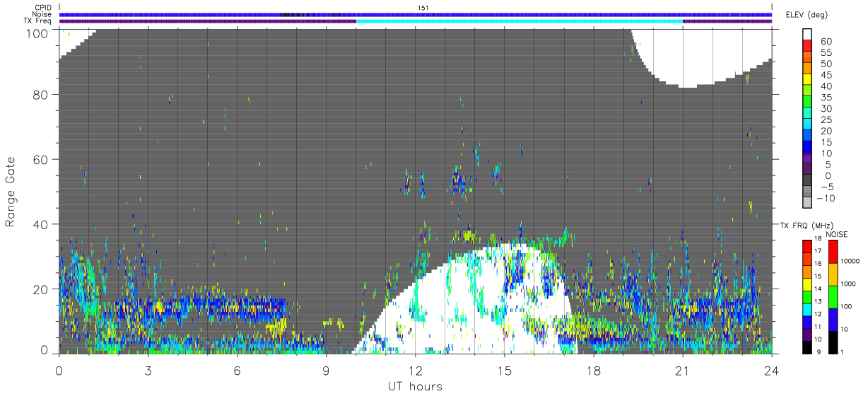Click the Range Gate axis tick '60'
The width and height of the screenshot is (868, 401).
[x=41, y=159]
